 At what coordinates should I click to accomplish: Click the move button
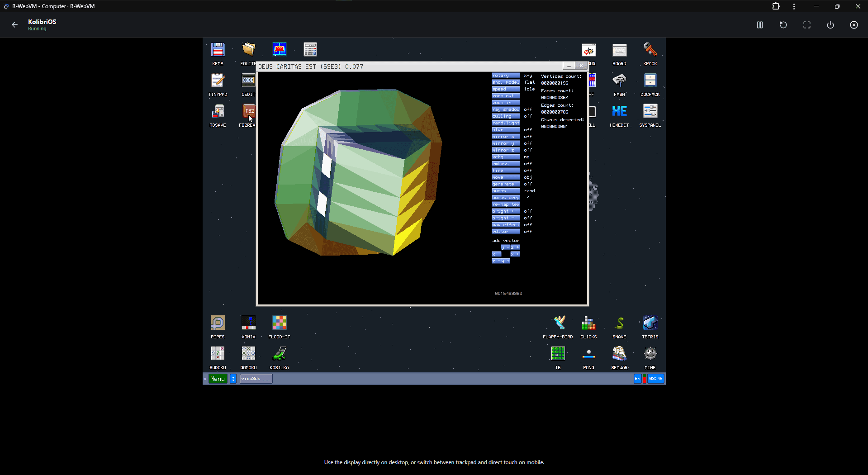click(x=506, y=177)
